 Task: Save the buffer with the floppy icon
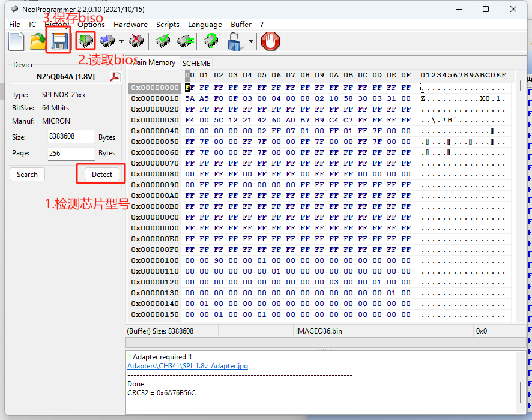pos(58,41)
